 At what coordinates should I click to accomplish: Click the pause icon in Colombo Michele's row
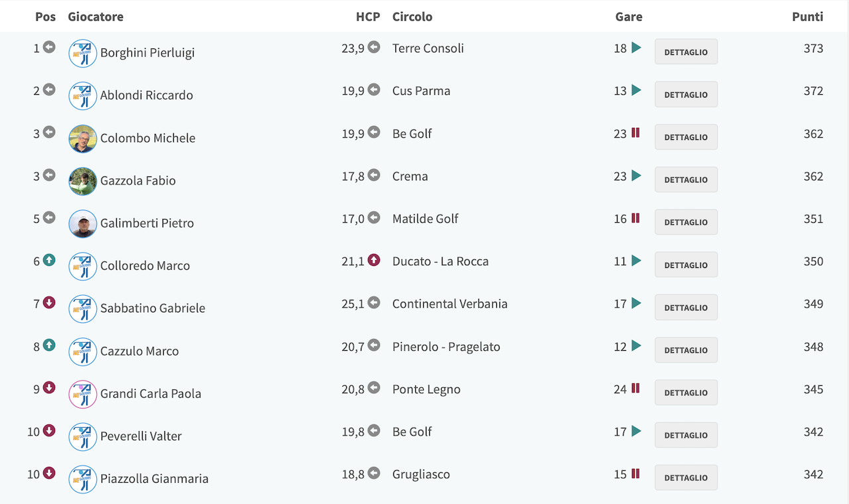pos(635,133)
